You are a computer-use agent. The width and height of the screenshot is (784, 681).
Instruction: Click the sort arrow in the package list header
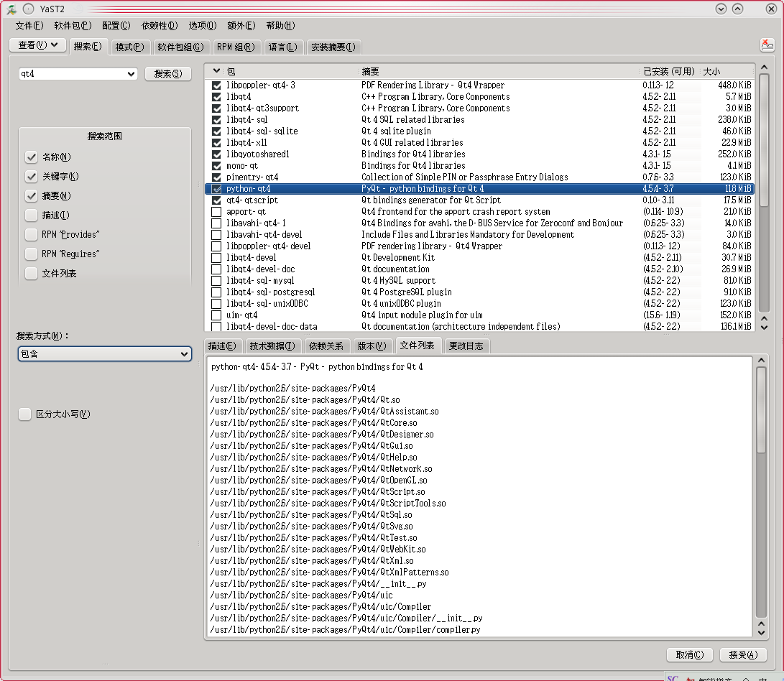(216, 71)
